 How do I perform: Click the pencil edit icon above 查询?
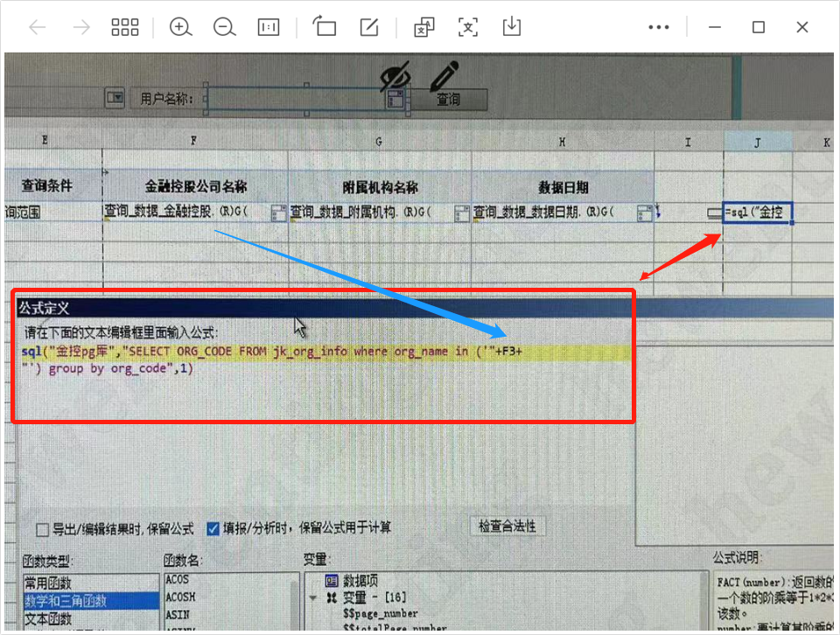(444, 75)
